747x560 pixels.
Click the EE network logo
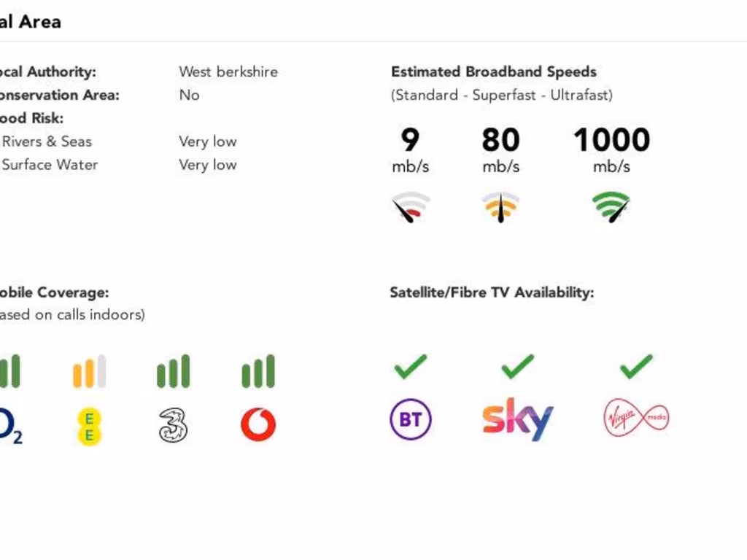point(89,427)
